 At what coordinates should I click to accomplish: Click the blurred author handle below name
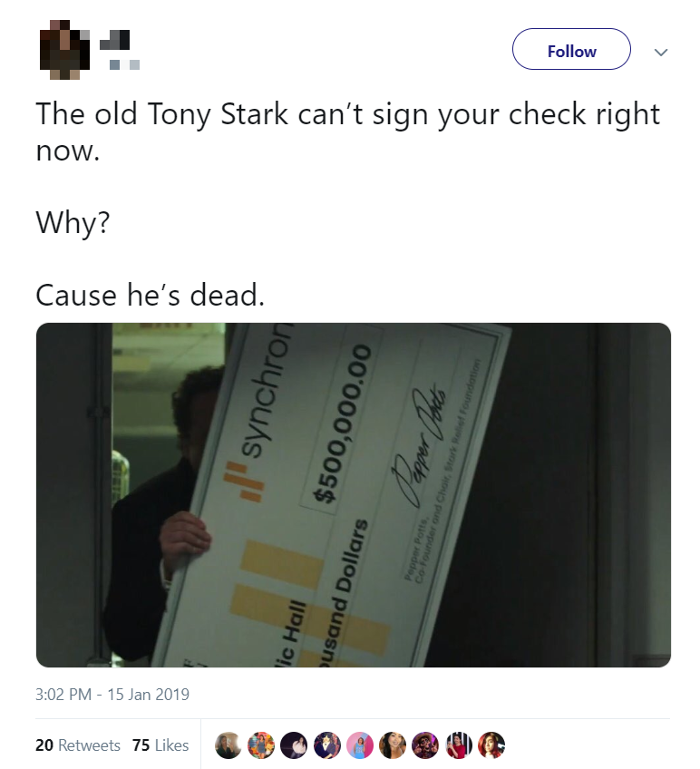(124, 64)
